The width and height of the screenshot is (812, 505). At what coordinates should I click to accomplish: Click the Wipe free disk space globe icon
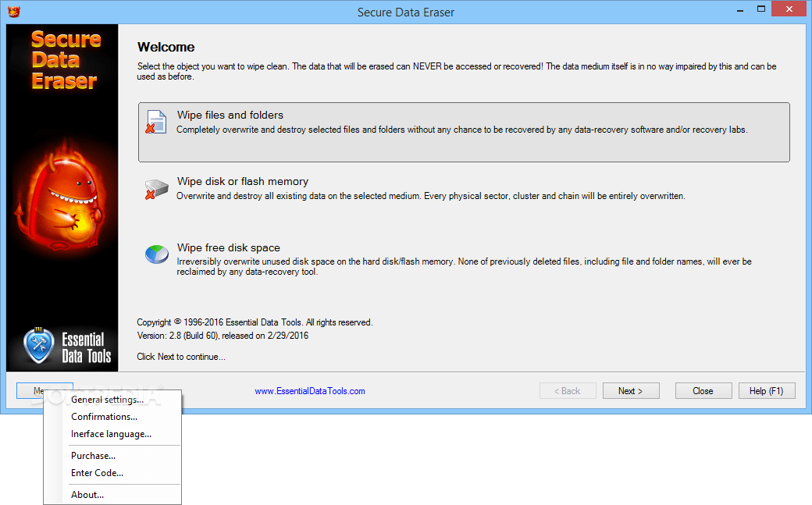point(156,253)
